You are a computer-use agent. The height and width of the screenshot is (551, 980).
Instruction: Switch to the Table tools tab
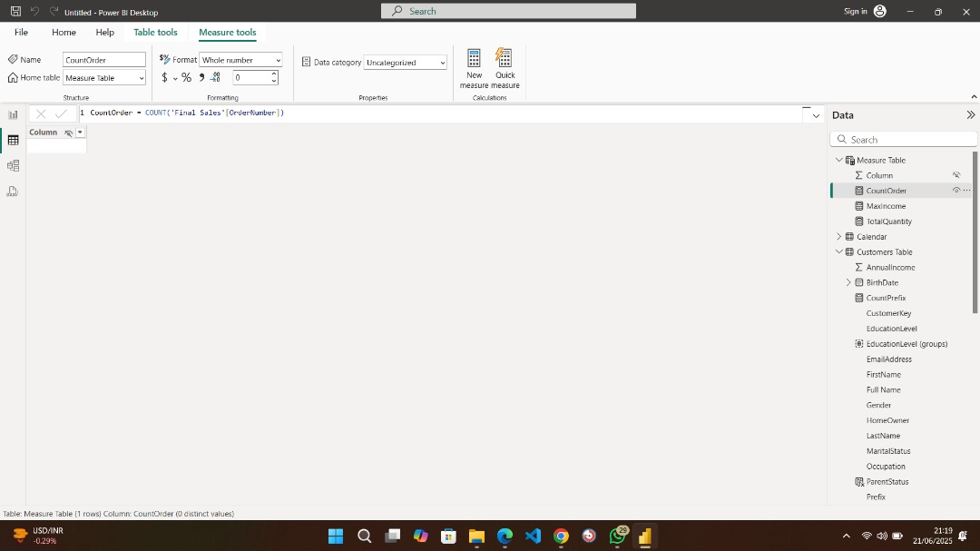tap(155, 32)
